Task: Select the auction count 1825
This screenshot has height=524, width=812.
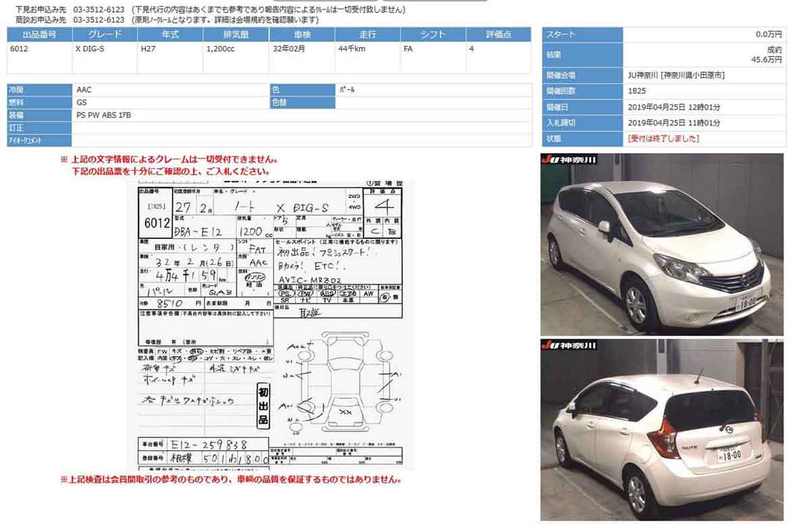Action: tap(636, 91)
